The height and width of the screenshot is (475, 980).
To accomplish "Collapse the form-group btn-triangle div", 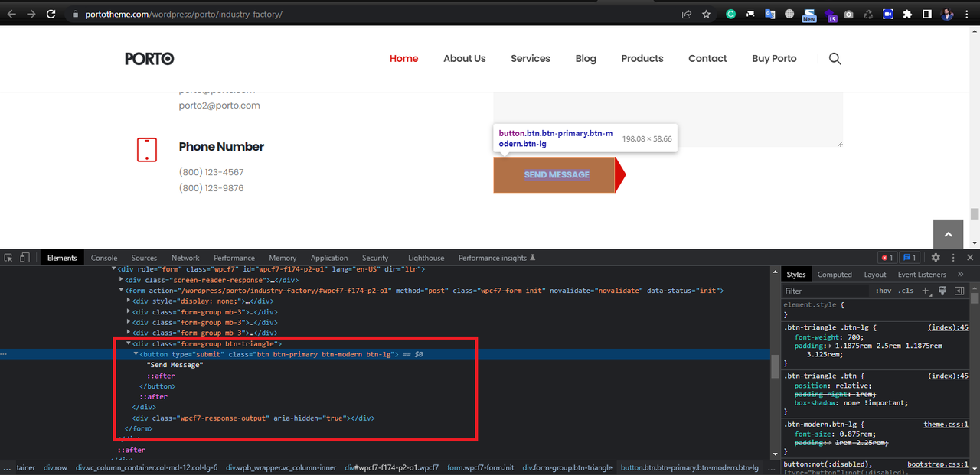I will pos(128,344).
